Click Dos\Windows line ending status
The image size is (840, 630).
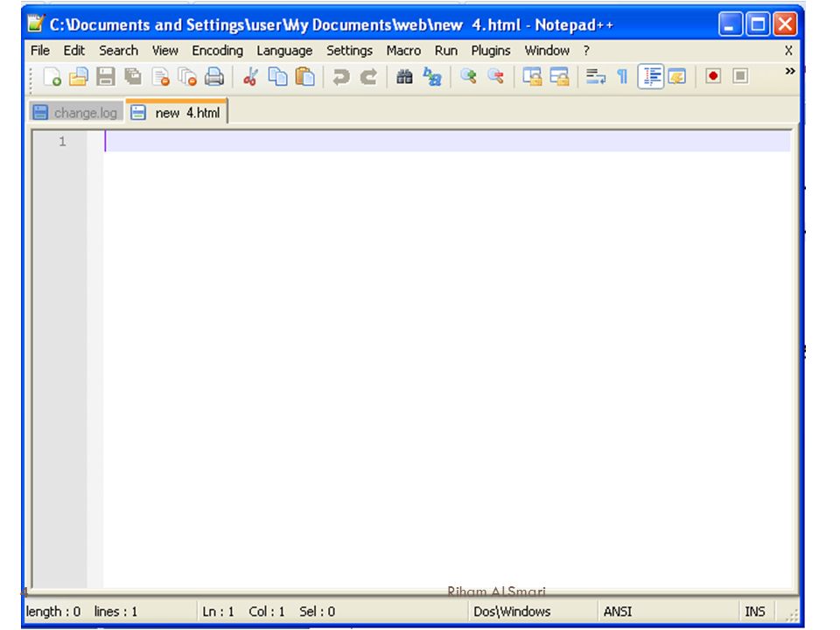click(512, 612)
